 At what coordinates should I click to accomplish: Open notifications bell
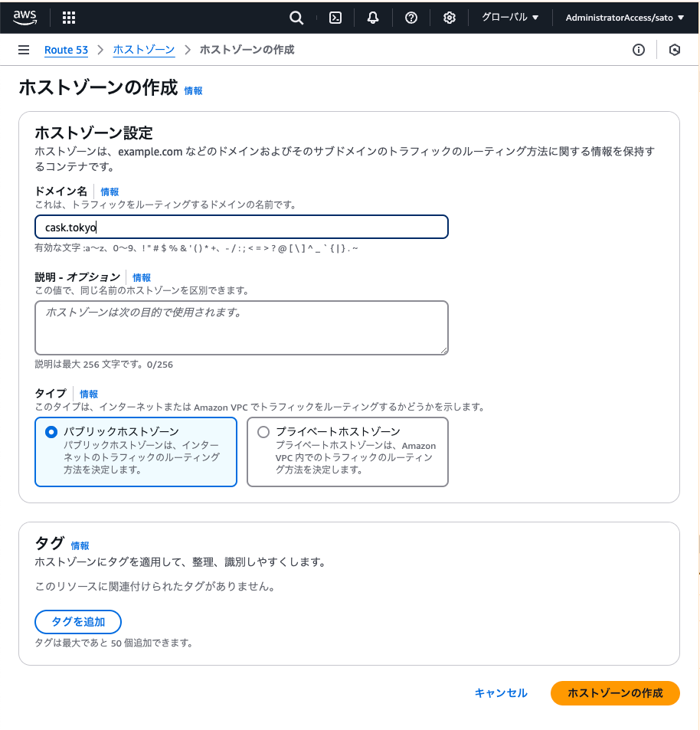(x=373, y=18)
